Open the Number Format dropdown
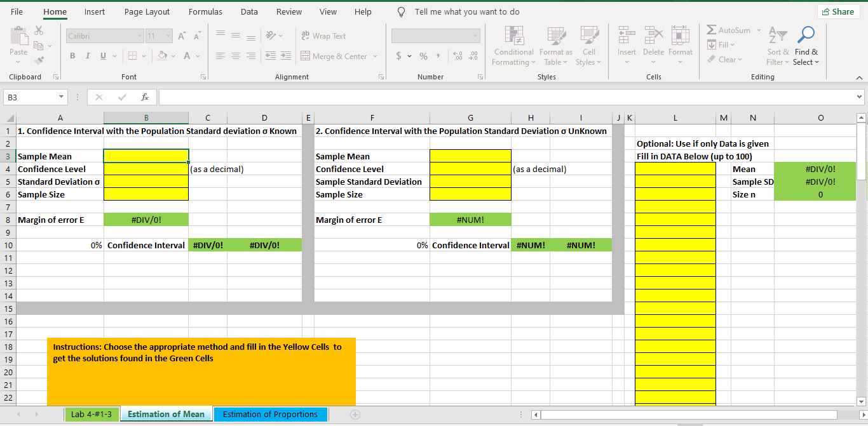 (x=476, y=36)
